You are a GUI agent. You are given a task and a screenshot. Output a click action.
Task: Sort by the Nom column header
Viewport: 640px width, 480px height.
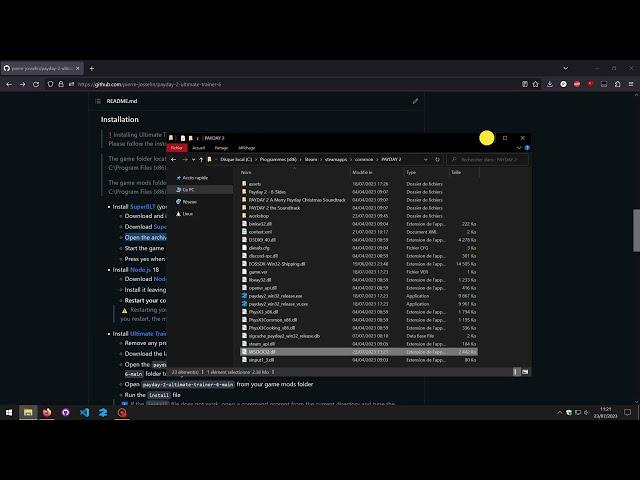coord(246,172)
